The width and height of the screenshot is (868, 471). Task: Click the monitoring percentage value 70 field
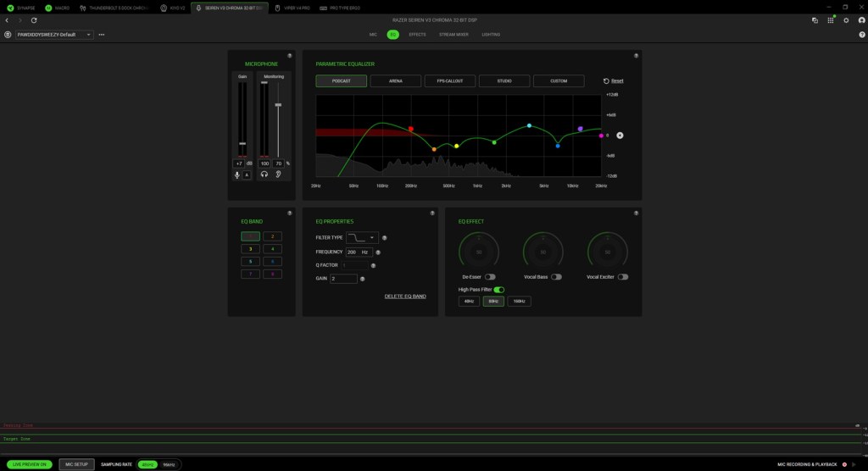point(278,163)
